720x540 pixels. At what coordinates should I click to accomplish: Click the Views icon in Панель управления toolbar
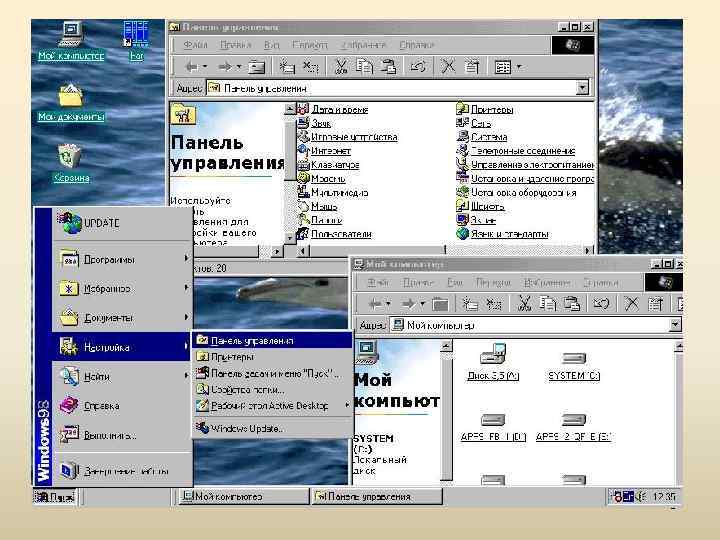(502, 68)
